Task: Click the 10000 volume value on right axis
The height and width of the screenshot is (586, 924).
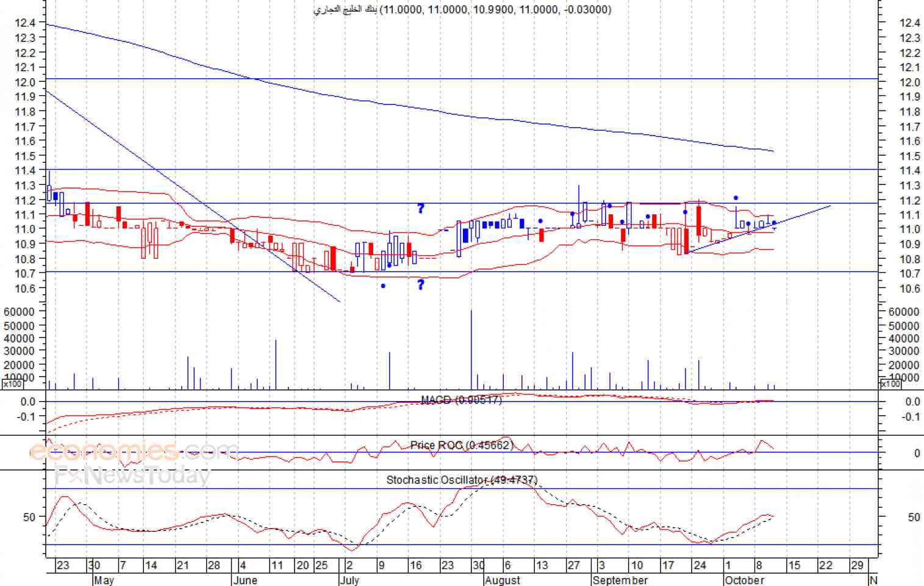Action: click(904, 377)
